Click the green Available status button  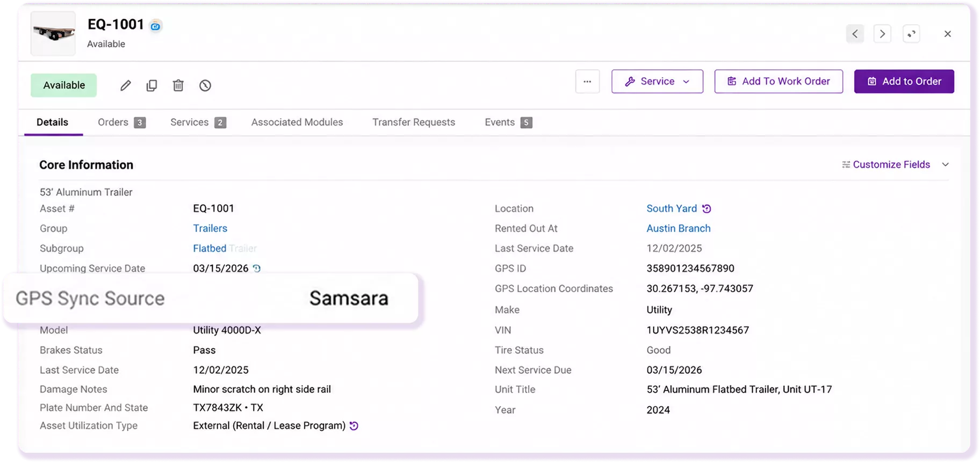coord(64,85)
